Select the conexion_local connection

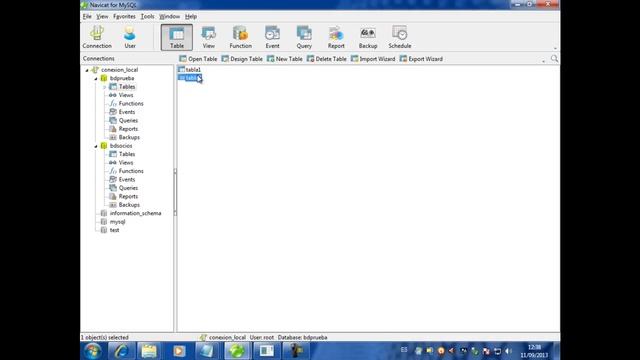[x=120, y=70]
